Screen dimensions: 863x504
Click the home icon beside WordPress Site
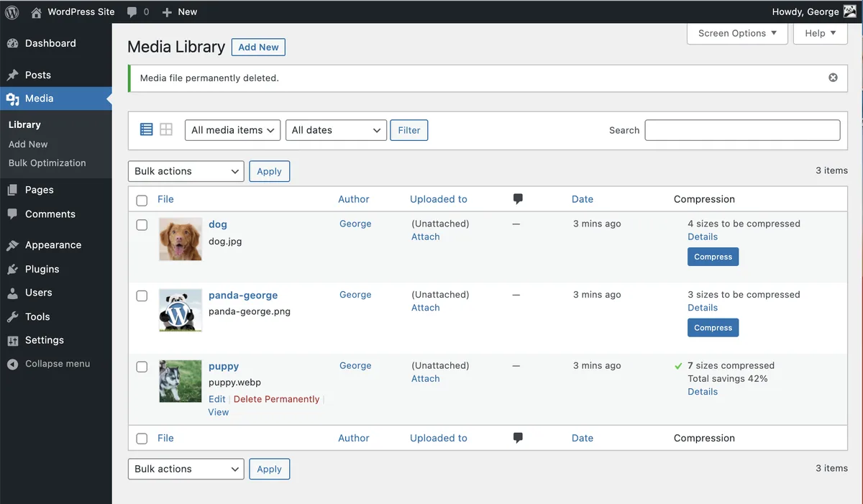tap(36, 12)
